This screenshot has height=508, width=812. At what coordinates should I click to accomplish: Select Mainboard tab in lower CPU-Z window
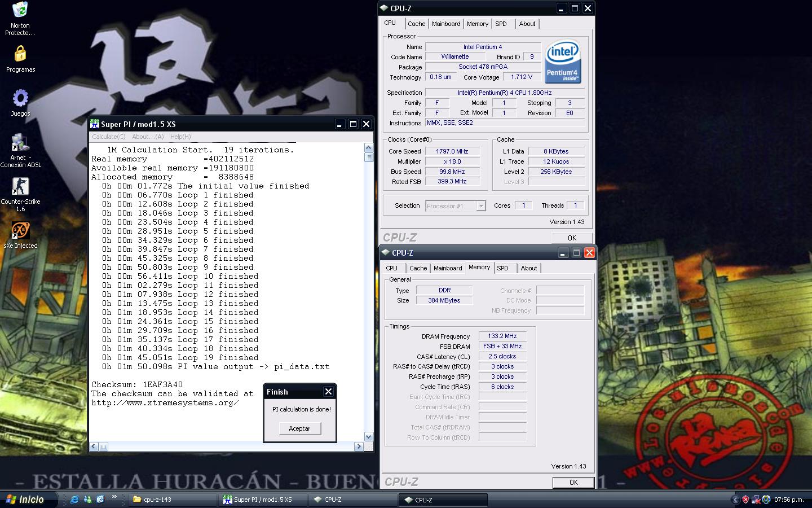pyautogui.click(x=448, y=268)
